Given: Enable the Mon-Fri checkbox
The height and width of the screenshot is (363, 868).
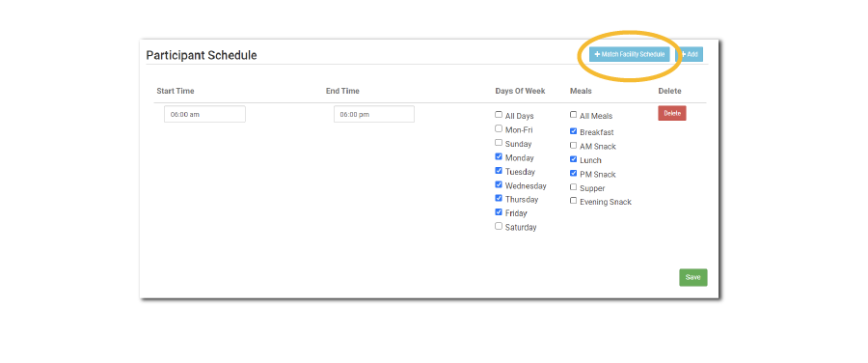Looking at the screenshot, I should [x=499, y=128].
